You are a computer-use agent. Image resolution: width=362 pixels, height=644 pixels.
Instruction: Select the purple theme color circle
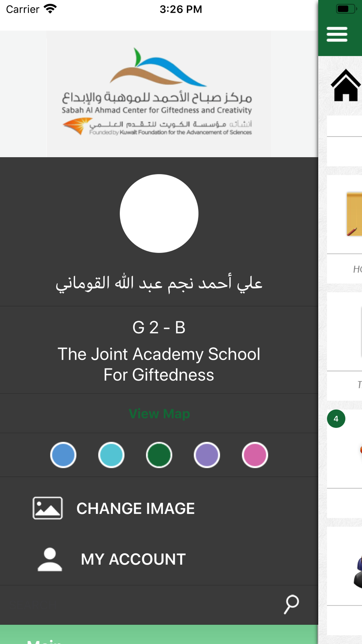pos(207,455)
